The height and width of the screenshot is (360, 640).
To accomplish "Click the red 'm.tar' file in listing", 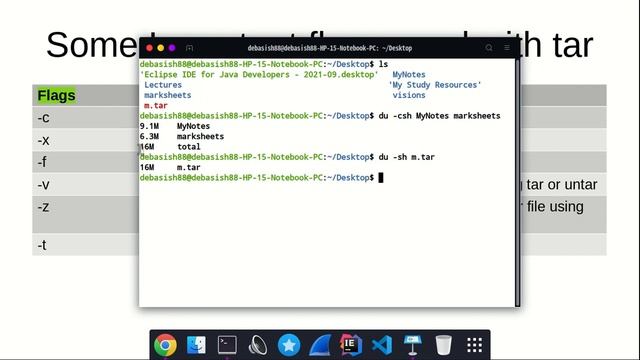I will [156, 105].
